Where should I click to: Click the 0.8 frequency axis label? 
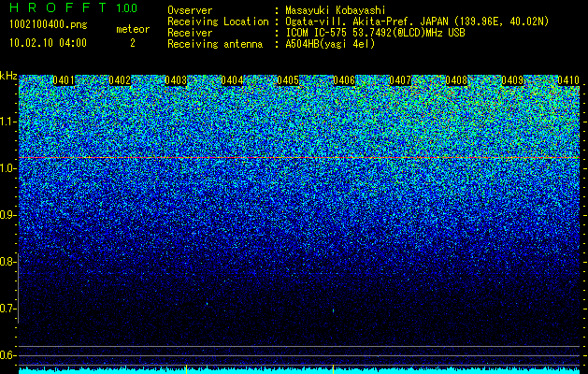point(7,262)
